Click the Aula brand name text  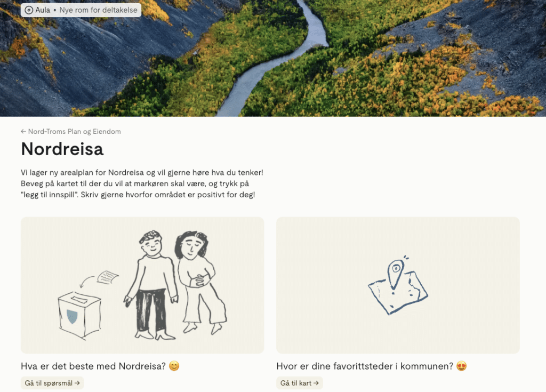[x=43, y=10]
